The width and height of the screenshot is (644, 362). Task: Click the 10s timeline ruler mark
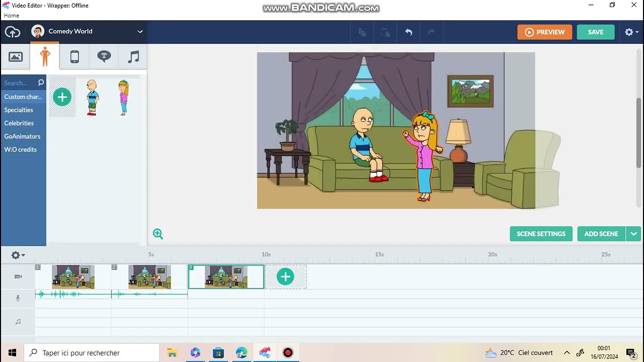266,254
